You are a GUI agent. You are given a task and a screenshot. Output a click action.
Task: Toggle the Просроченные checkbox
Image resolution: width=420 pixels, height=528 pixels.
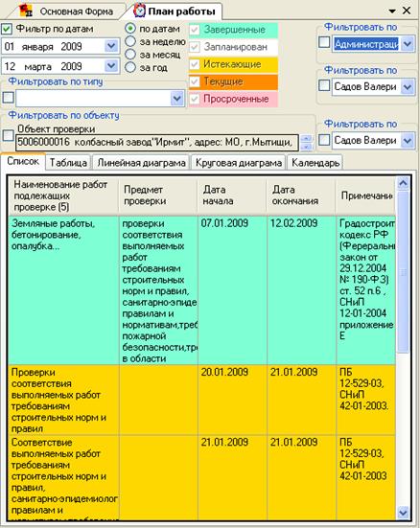coord(195,99)
